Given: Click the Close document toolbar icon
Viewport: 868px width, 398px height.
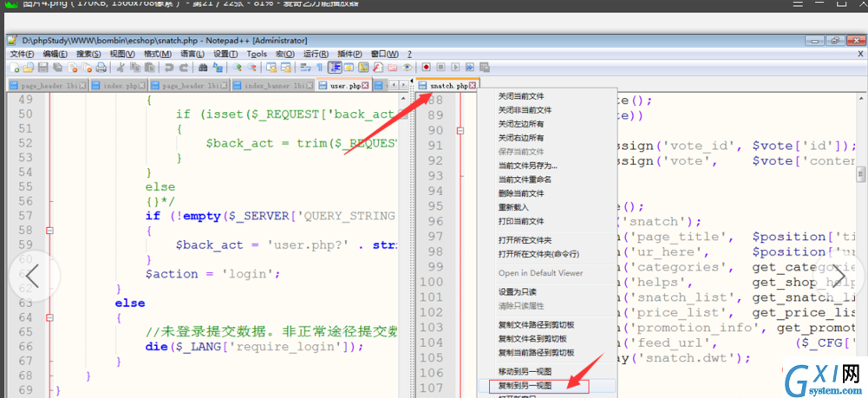Looking at the screenshot, I should coord(73,68).
